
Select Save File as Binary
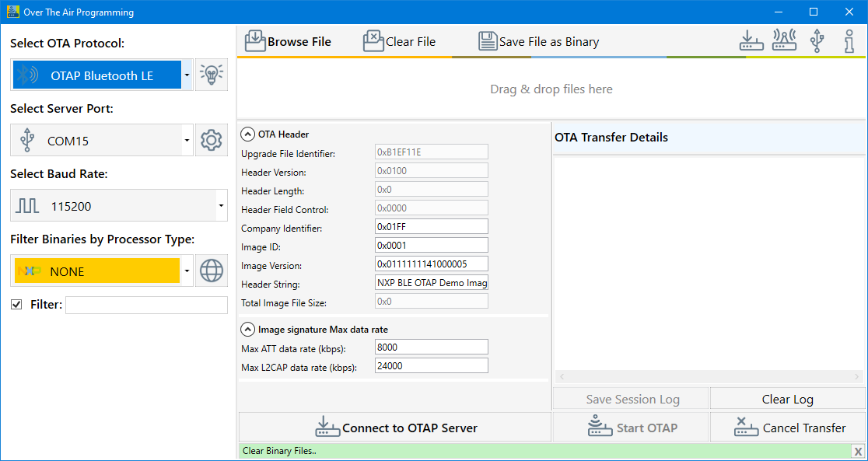(x=539, y=42)
